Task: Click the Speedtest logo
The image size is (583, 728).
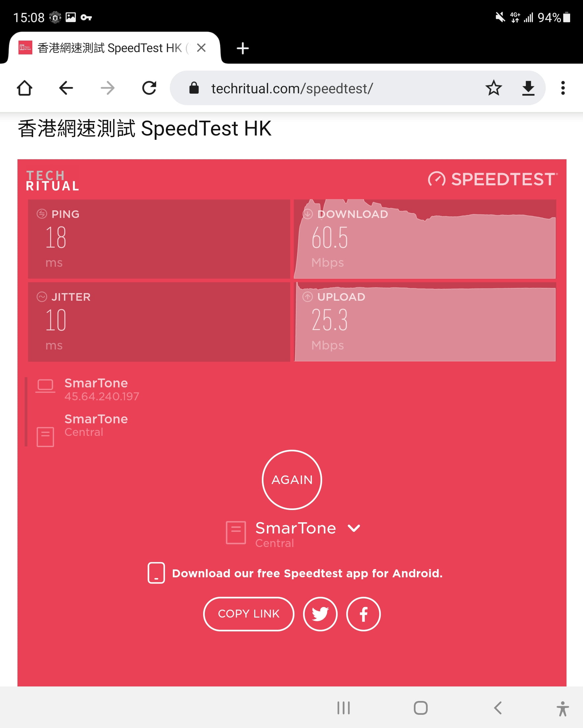Action: coord(493,179)
